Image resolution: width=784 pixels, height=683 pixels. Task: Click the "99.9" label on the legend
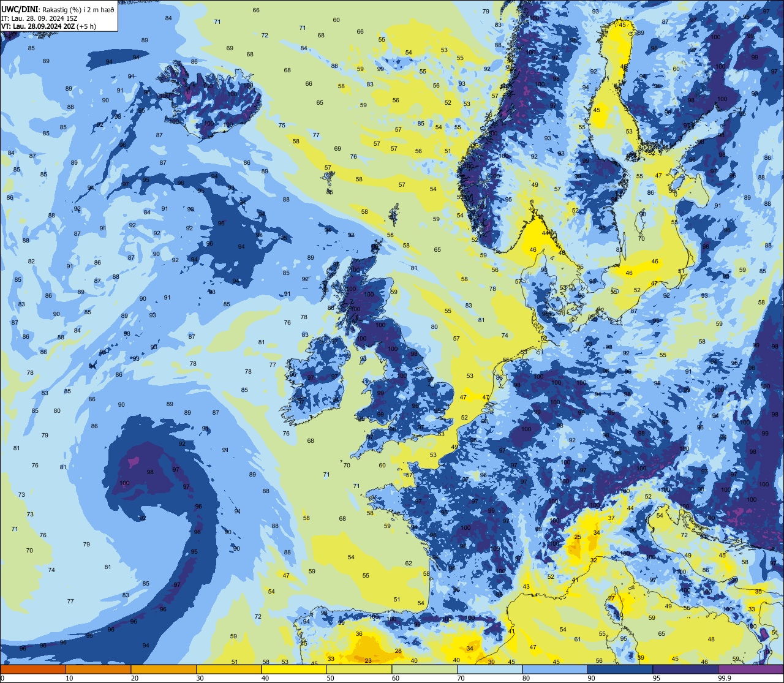[725, 678]
